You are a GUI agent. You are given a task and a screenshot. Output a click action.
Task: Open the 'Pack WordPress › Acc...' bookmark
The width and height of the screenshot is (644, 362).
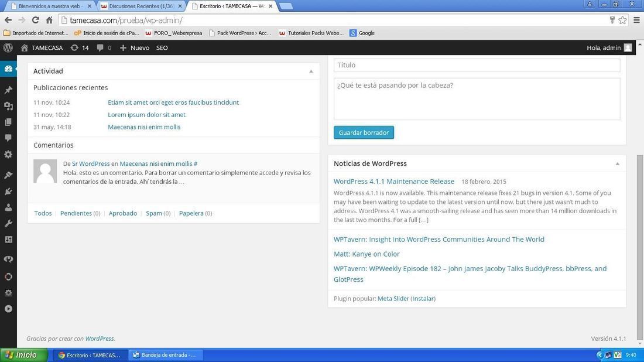pos(240,33)
